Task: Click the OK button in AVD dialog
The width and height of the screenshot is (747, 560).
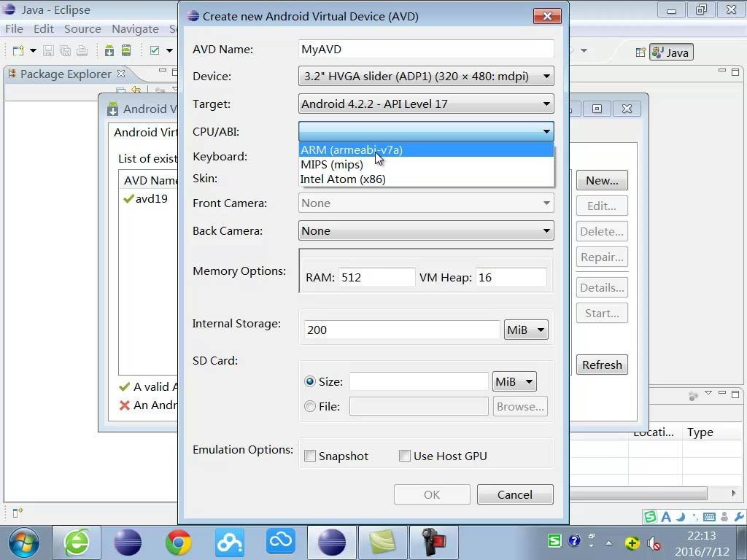Action: [x=432, y=494]
